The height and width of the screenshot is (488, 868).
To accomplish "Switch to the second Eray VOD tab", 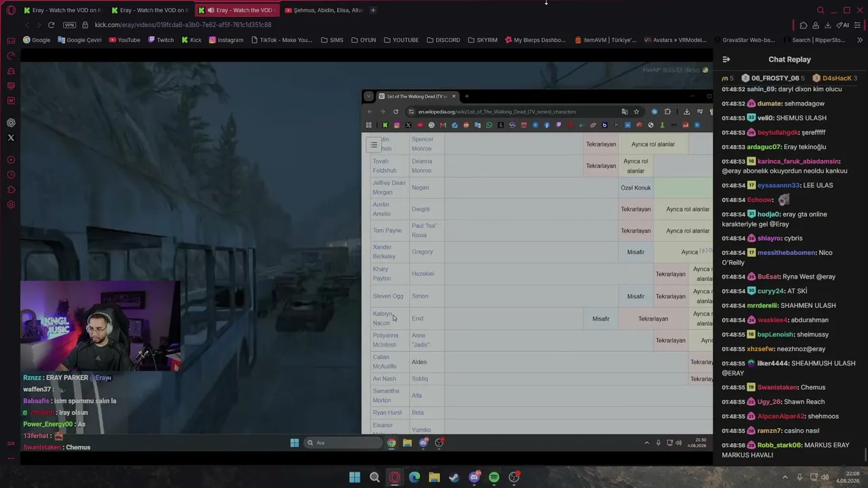I will coord(151,10).
